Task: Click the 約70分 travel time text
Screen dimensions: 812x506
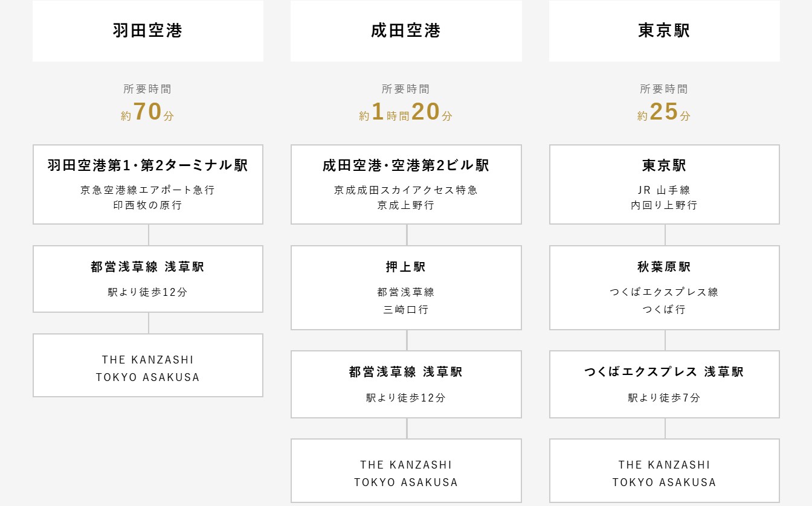Action: pyautogui.click(x=147, y=113)
